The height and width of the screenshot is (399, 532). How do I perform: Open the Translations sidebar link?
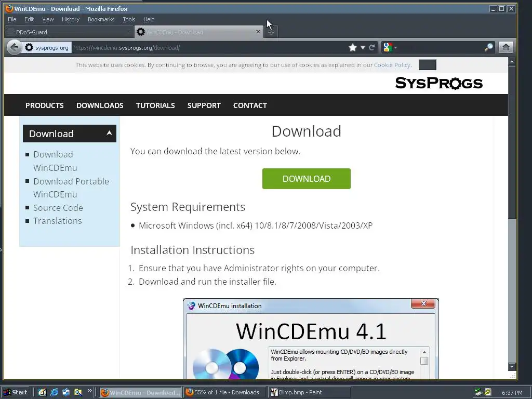point(57,221)
